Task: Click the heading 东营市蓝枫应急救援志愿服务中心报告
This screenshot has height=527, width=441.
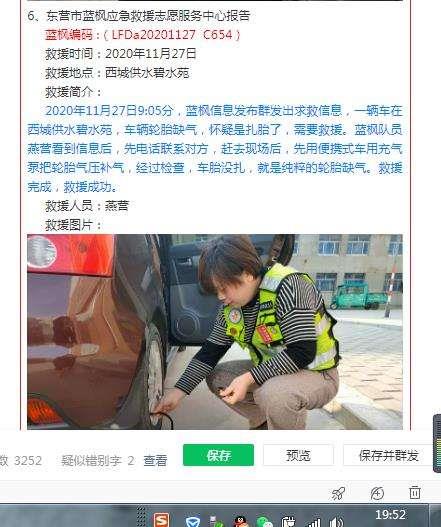Action: click(x=148, y=16)
